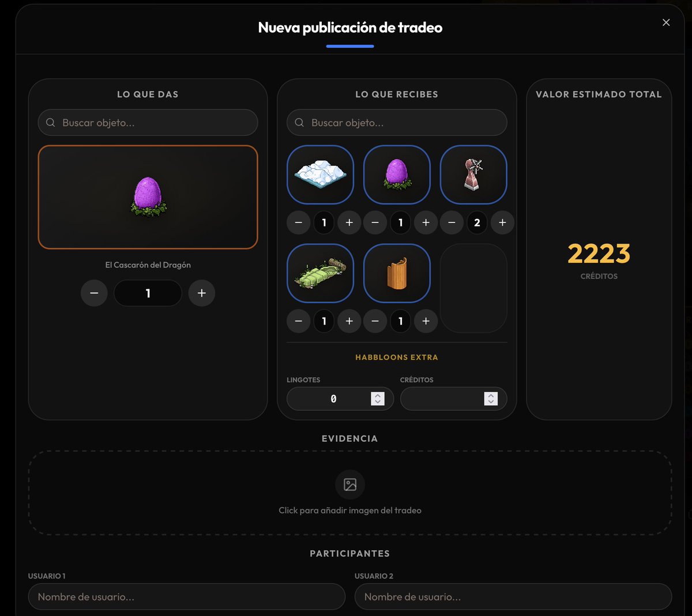Image resolution: width=692 pixels, height=616 pixels.
Task: Click the quantity field under El Cascarón del Dragón
Action: click(x=148, y=293)
